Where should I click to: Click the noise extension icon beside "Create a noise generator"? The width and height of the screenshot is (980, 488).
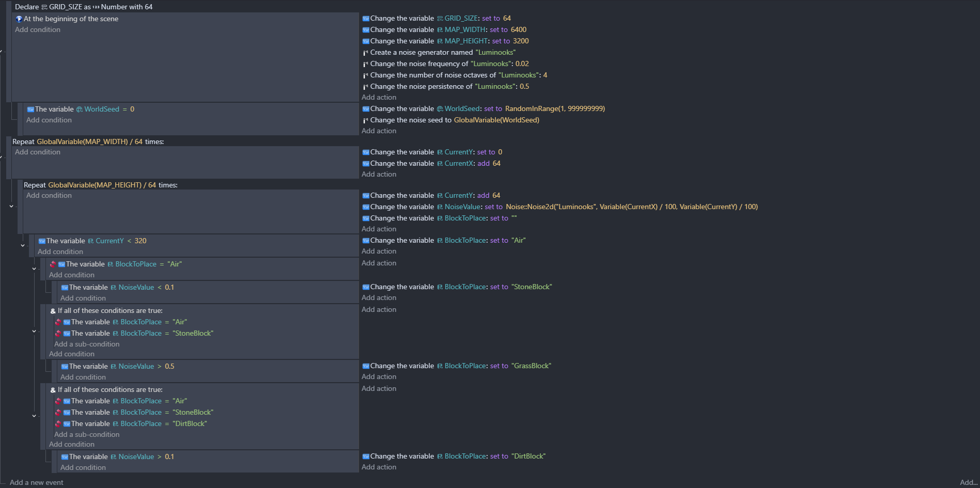click(365, 53)
